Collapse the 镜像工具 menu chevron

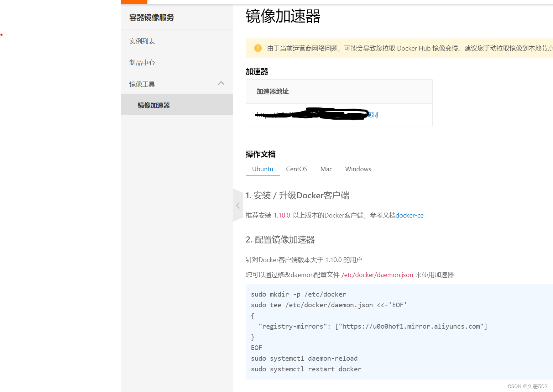[221, 83]
